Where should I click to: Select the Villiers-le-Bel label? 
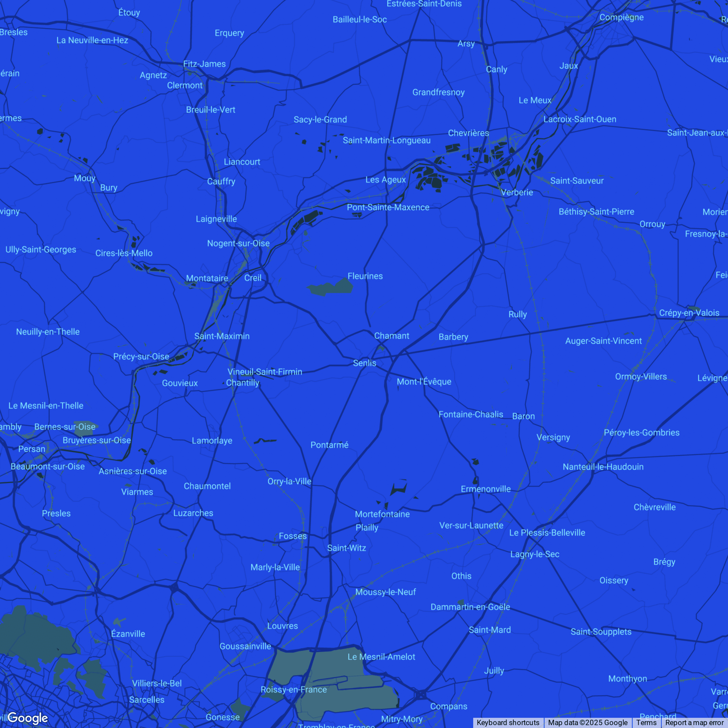[x=157, y=683]
